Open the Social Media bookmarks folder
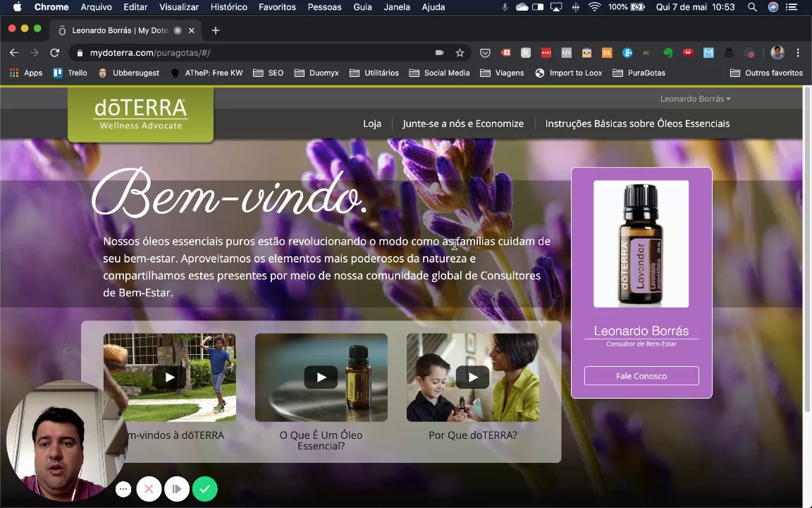 pos(439,73)
